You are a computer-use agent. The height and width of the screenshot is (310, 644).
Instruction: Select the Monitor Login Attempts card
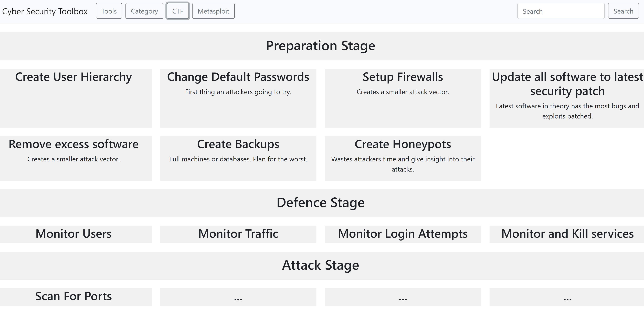click(x=403, y=234)
